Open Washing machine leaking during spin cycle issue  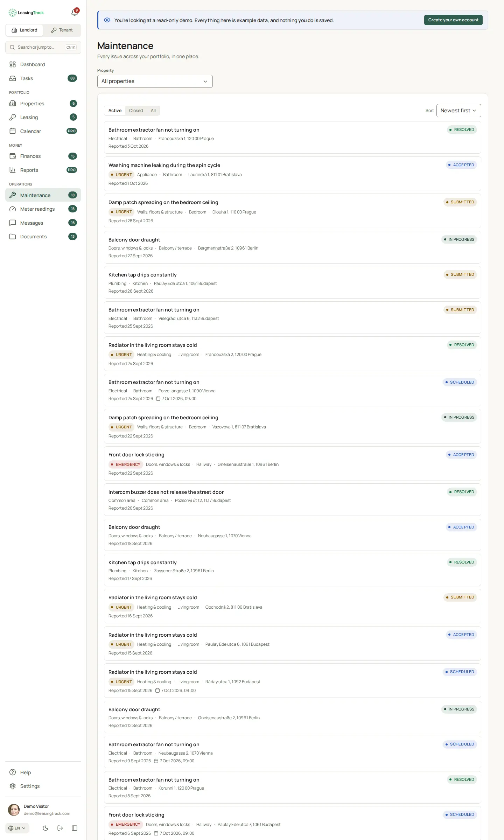click(293, 174)
